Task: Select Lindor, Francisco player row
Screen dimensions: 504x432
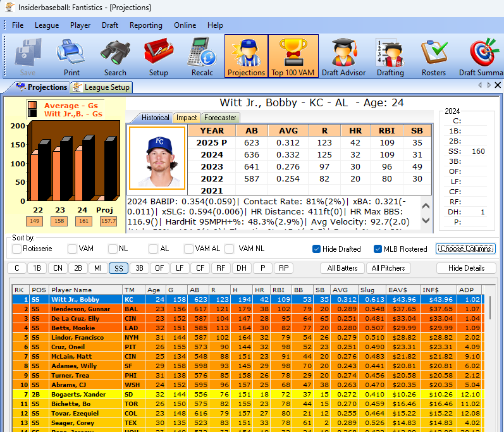Action: point(247,338)
